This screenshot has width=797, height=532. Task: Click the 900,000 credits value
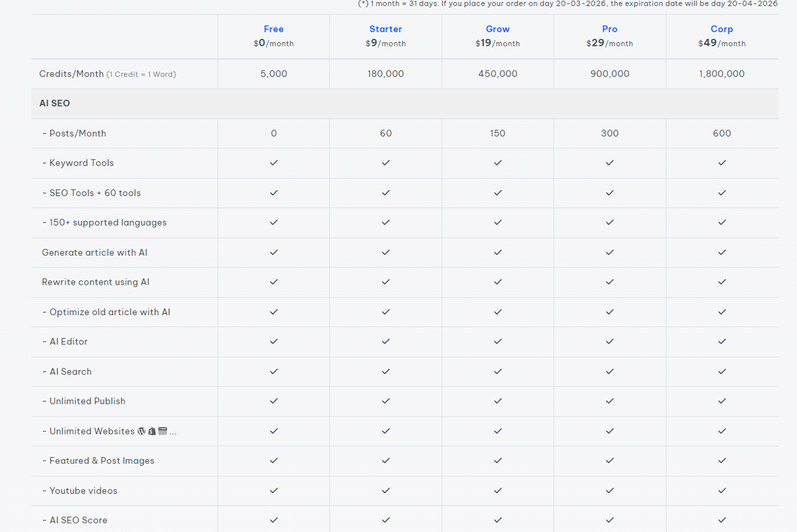point(610,73)
